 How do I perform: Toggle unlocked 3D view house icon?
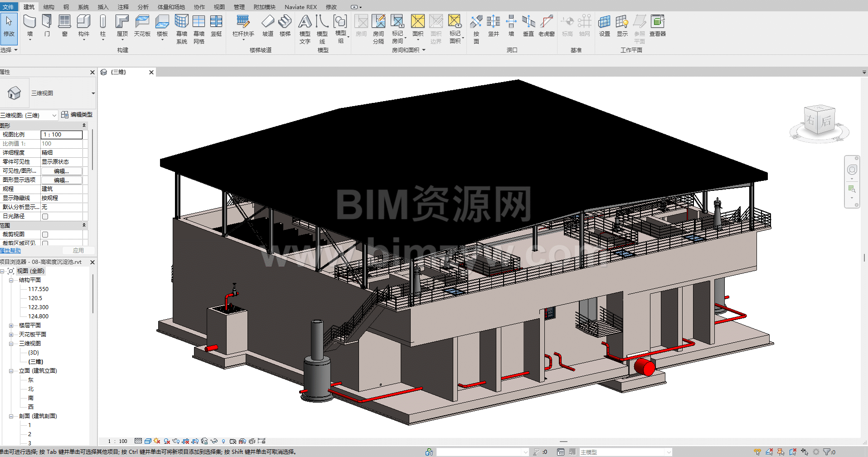[x=204, y=441]
